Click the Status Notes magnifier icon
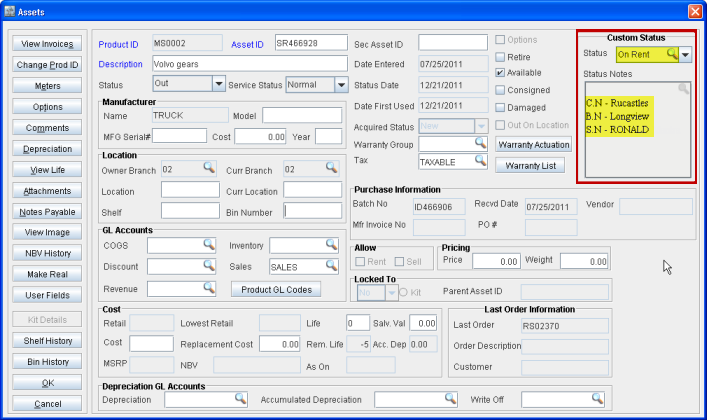 click(684, 88)
